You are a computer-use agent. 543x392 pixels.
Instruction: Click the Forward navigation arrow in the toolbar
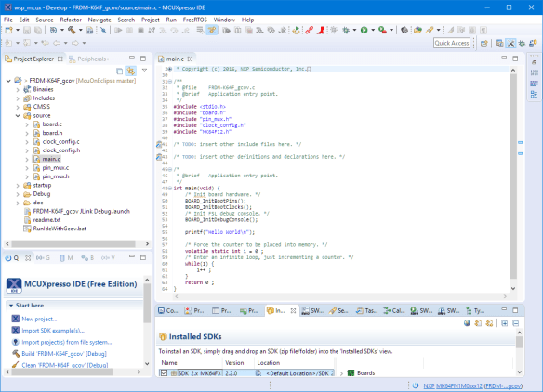click(x=74, y=43)
